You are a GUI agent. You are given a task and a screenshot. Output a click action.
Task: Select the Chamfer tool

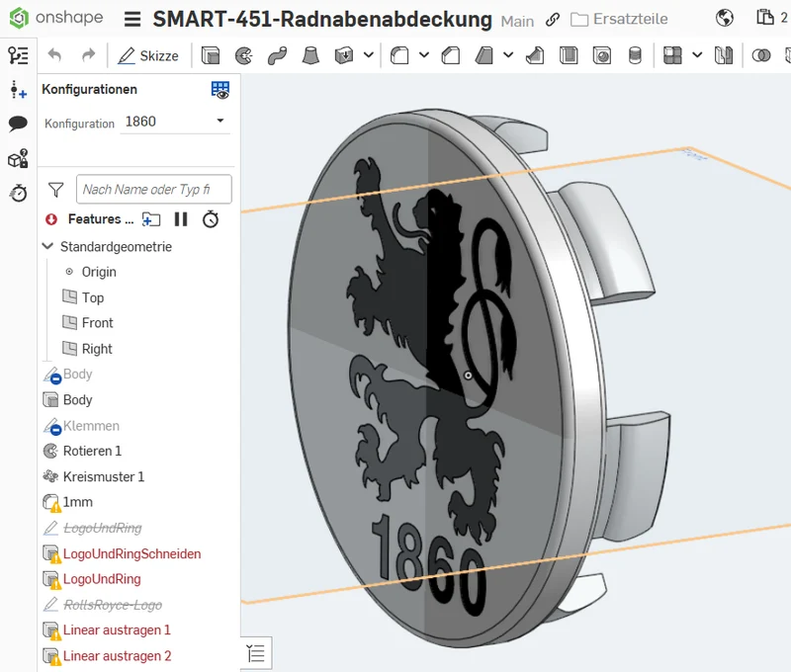pos(451,55)
